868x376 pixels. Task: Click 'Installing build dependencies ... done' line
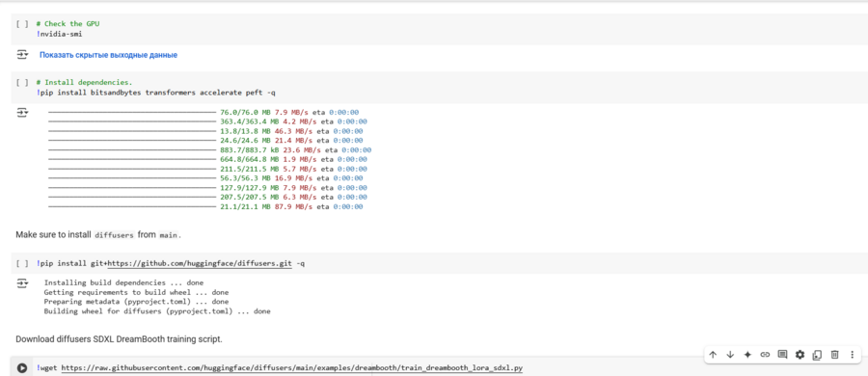[124, 282]
